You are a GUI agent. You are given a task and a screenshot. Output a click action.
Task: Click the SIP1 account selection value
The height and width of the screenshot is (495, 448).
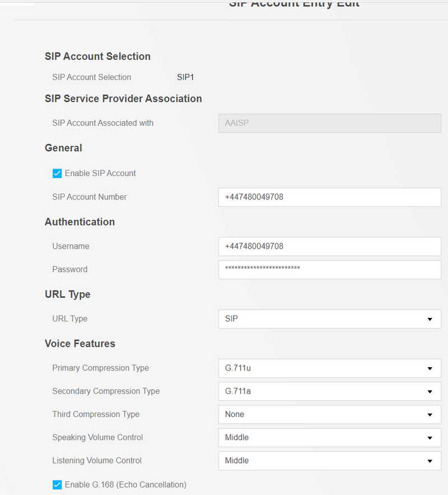tap(185, 77)
